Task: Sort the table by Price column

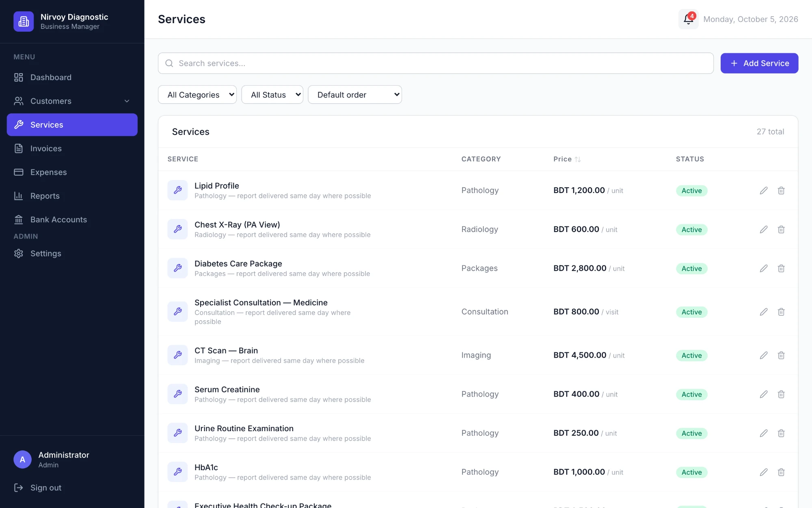Action: [x=567, y=159]
